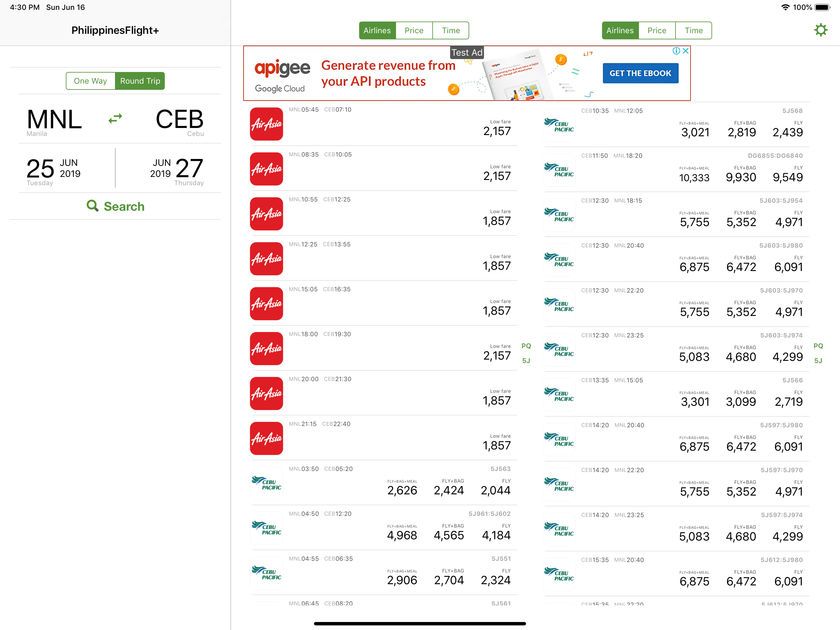Close the apigee ad with X icon
This screenshot has width=840, height=630.
(x=685, y=51)
